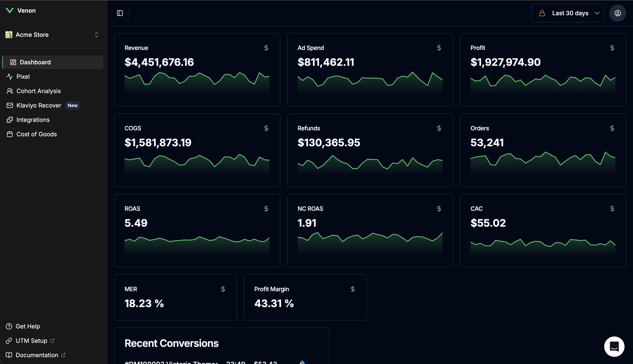Click the Profit card dollar icon
633x364 pixels.
click(612, 48)
